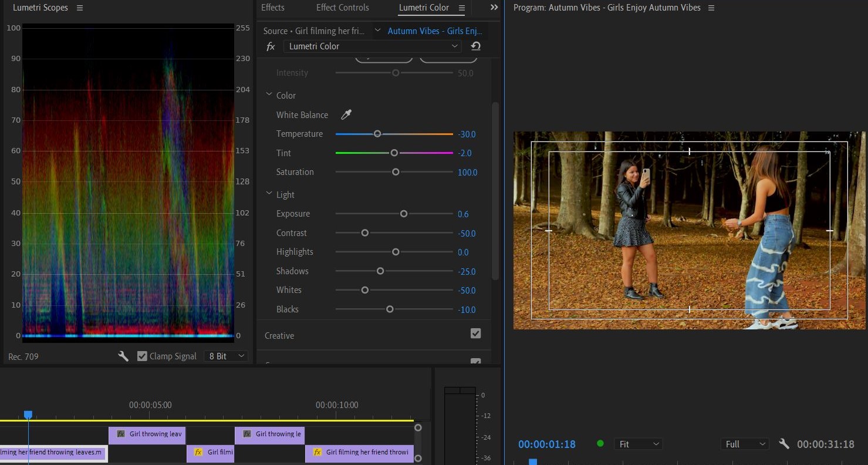Select the Lumetri Scopes panel tab
Image resolution: width=868 pixels, height=465 pixels.
click(40, 8)
